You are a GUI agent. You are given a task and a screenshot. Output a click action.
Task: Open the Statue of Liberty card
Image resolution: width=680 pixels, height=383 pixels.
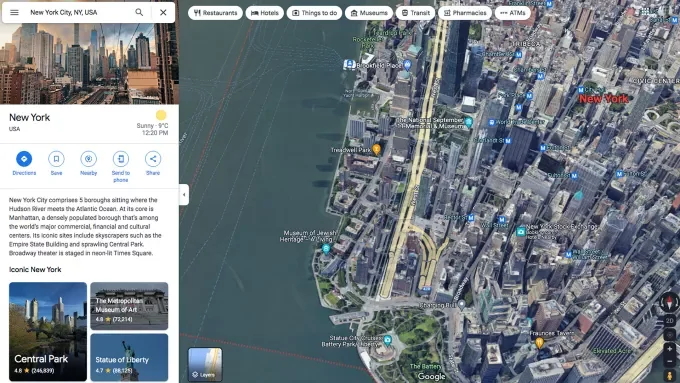pyautogui.click(x=129, y=357)
